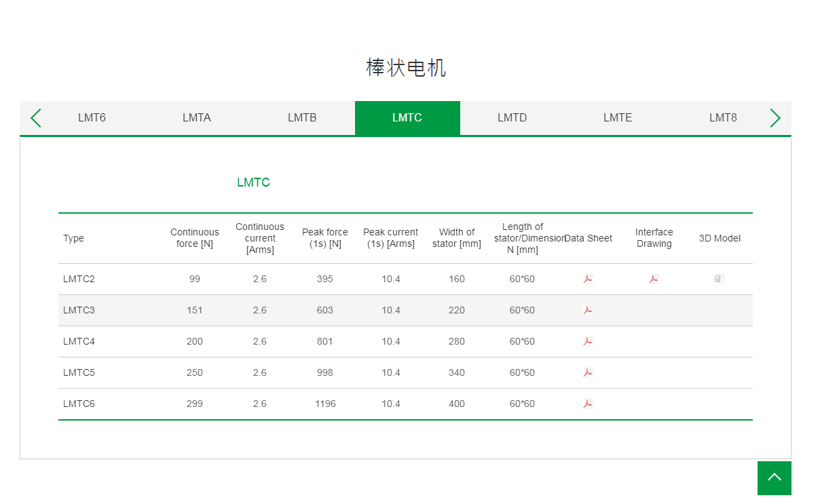Open the LMTC4 Data Sheet PDF
Image resolution: width=820 pixels, height=504 pixels.
tap(588, 341)
